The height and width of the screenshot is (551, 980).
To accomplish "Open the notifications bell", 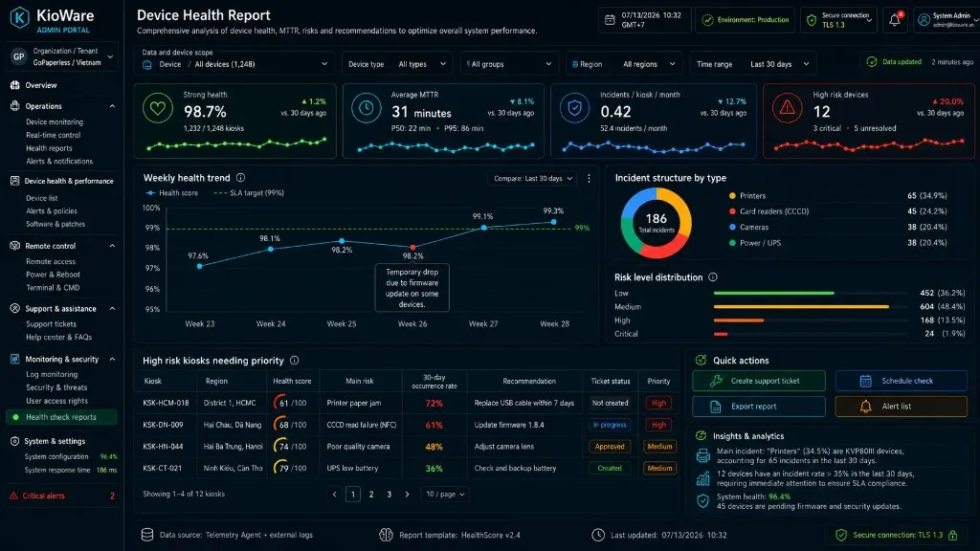I will tap(895, 19).
